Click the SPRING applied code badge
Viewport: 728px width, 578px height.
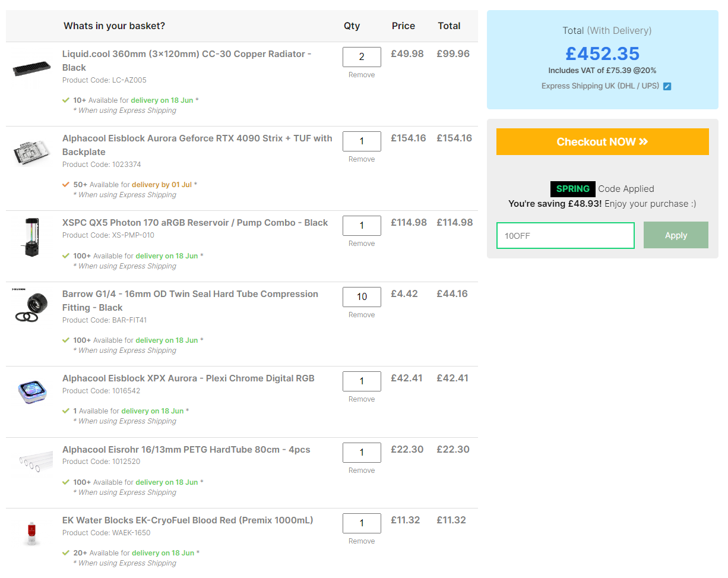click(573, 189)
